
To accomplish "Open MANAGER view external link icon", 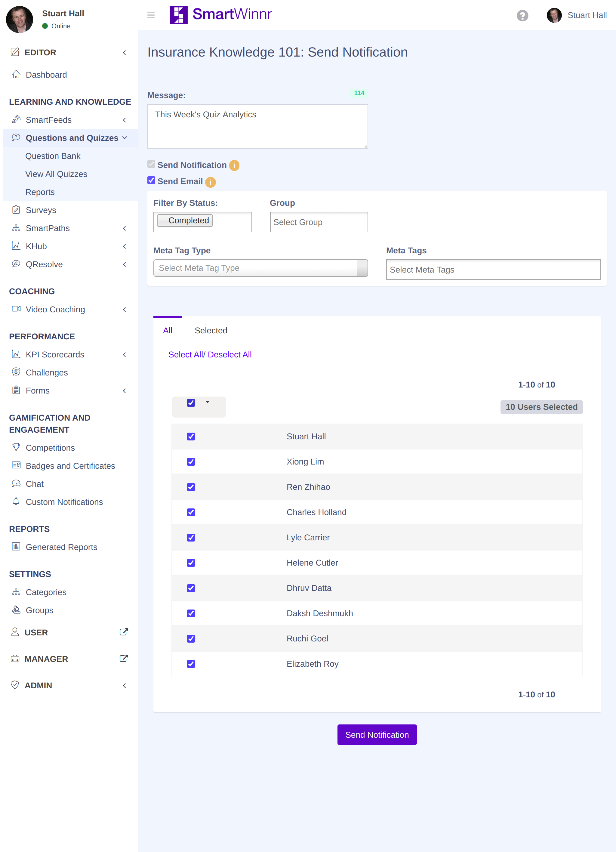I will point(124,659).
